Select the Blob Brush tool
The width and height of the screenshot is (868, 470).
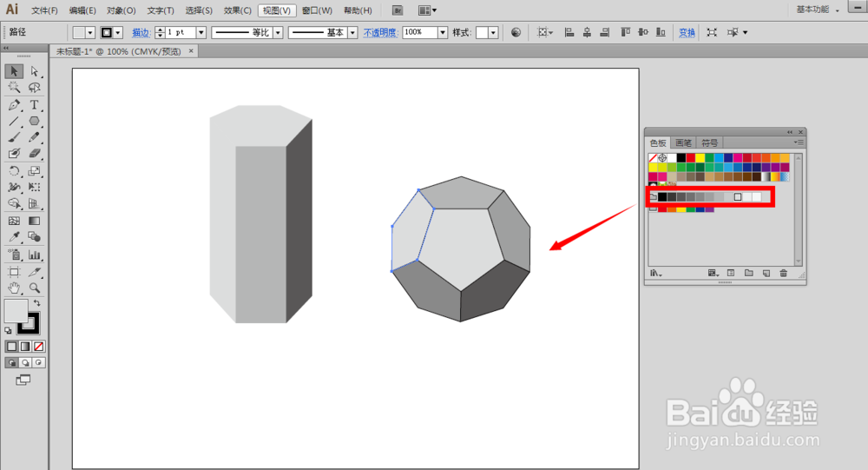pyautogui.click(x=14, y=153)
